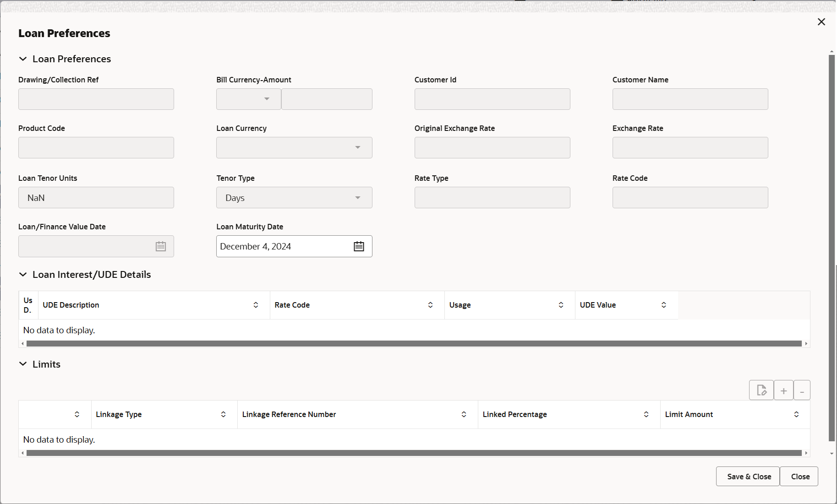This screenshot has height=504, width=837.
Task: Click the Loan Maturity Date text December 4, 2024
Action: [x=256, y=246]
